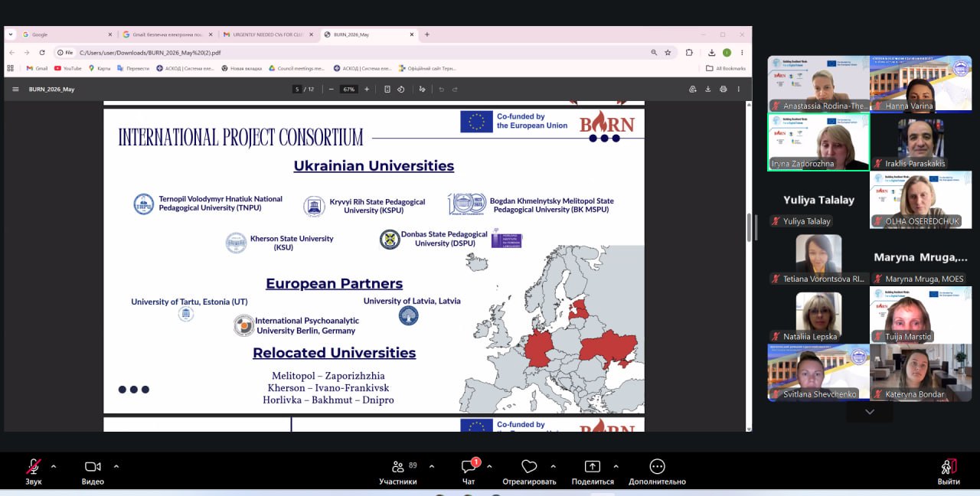Expand video options chevron next to Видео

[x=116, y=466]
